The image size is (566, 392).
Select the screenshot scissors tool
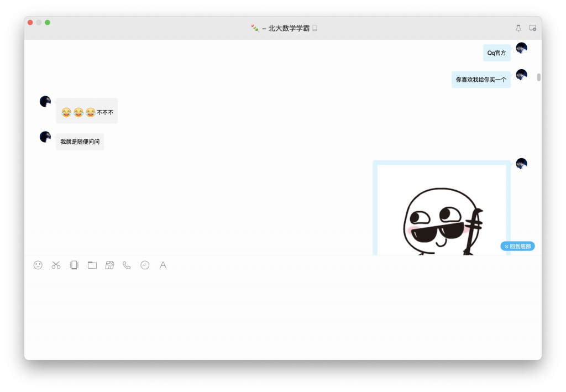click(55, 265)
